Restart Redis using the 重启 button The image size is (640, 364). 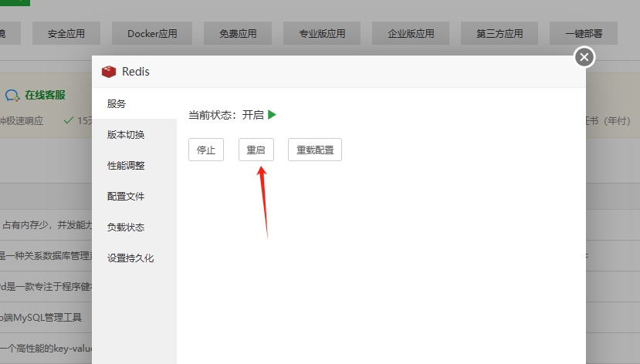coord(256,150)
